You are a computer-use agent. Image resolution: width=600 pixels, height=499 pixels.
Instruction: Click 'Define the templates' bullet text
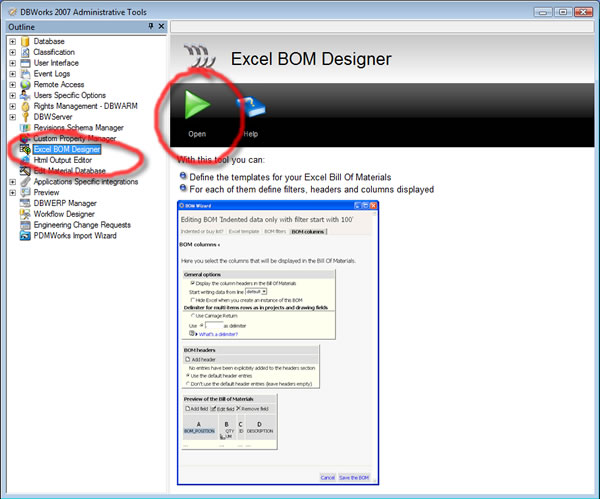coord(290,177)
